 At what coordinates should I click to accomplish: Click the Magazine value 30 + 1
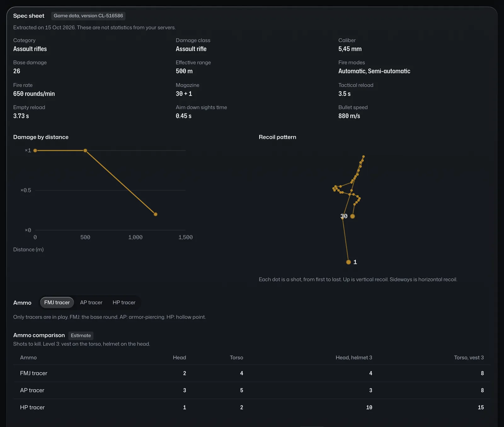tap(184, 94)
